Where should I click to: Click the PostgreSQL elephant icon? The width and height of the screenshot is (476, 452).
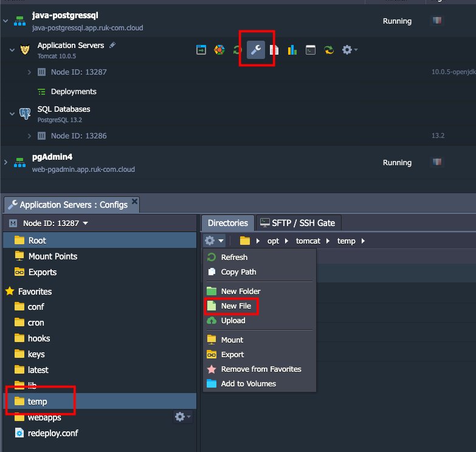(x=25, y=114)
